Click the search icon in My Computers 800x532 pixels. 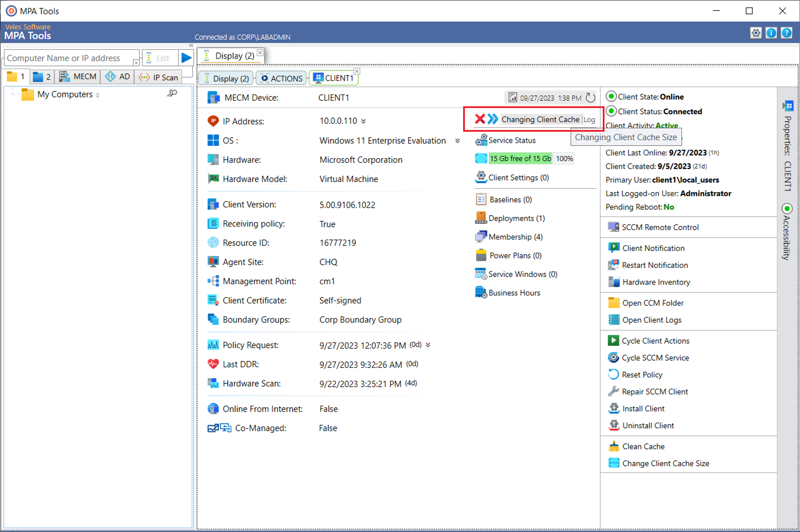click(172, 93)
